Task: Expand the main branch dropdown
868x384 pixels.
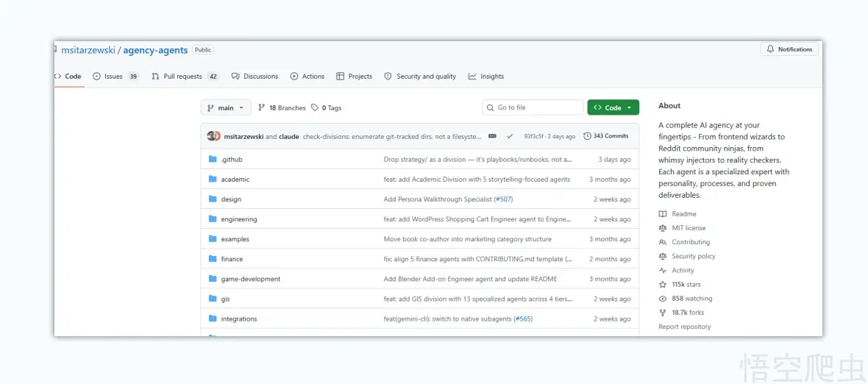Action: (x=226, y=108)
